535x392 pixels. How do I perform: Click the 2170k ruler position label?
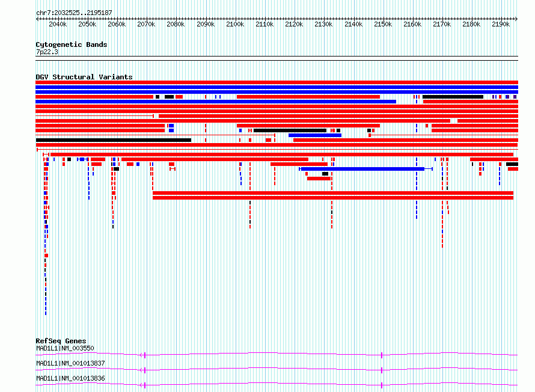coord(442,24)
